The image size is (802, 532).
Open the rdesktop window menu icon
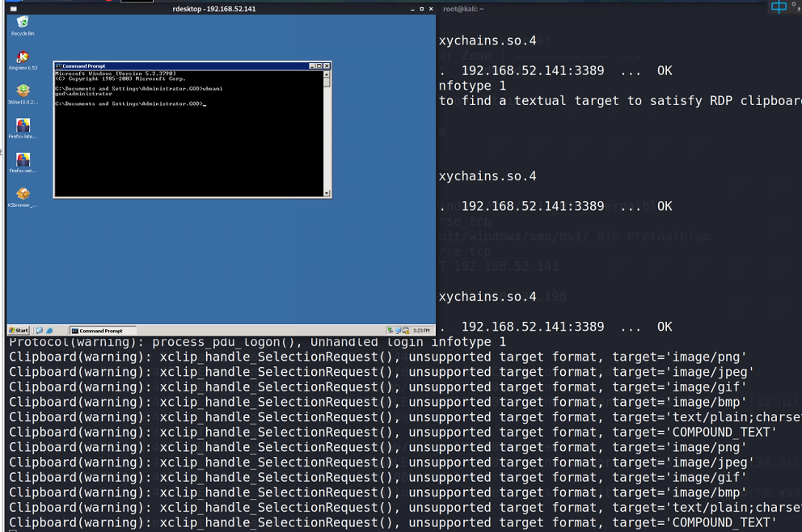coord(14,9)
